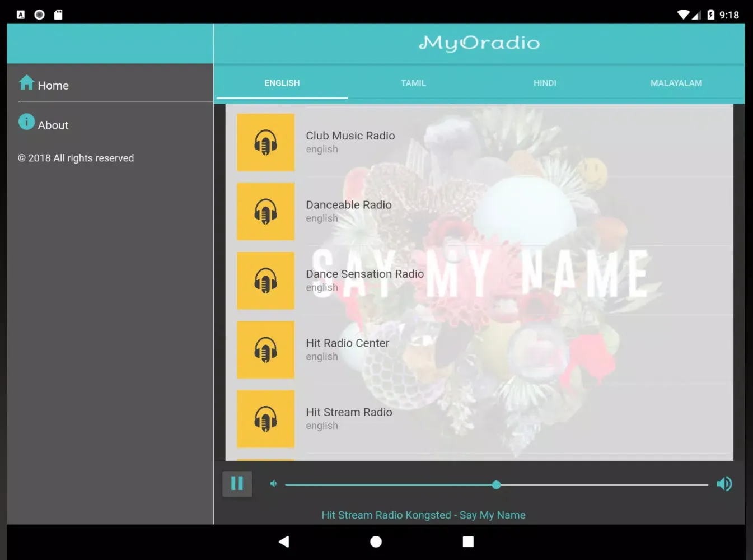
Task: Play Dance Sensation Radio station
Action: click(x=479, y=281)
